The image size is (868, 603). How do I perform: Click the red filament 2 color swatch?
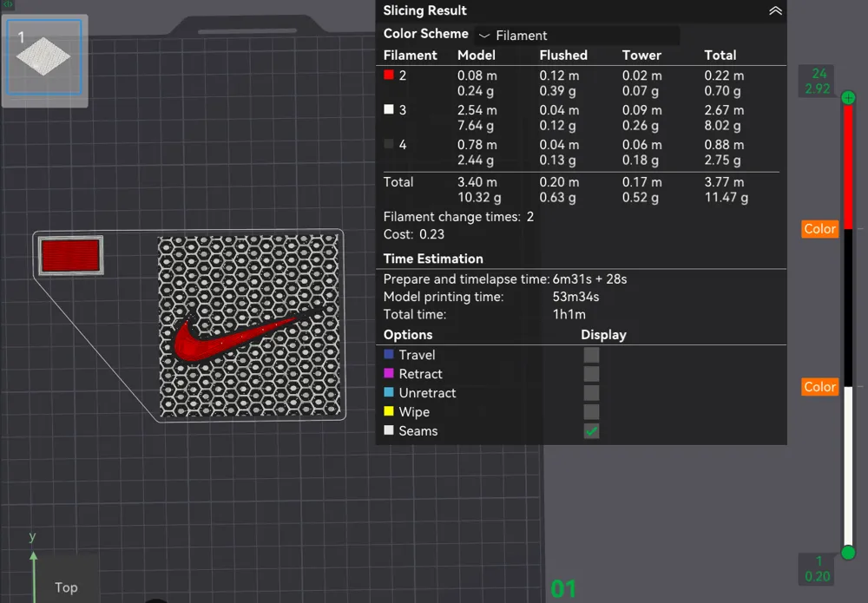point(389,75)
